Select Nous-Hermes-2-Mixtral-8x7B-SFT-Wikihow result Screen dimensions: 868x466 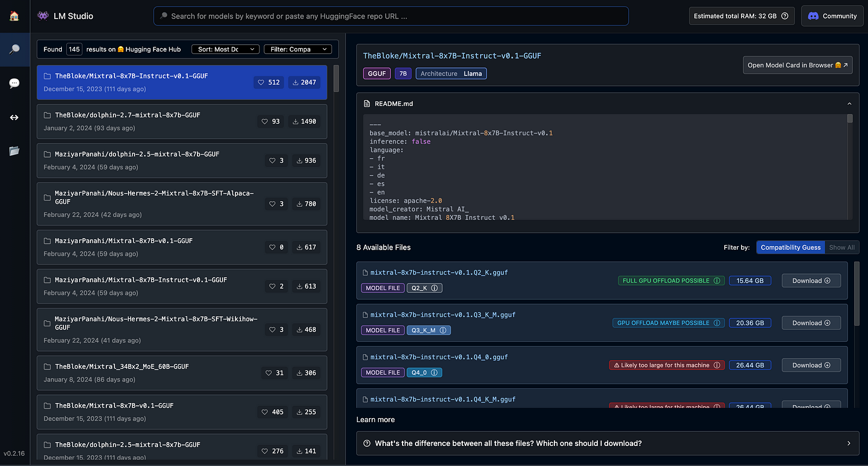tap(182, 330)
